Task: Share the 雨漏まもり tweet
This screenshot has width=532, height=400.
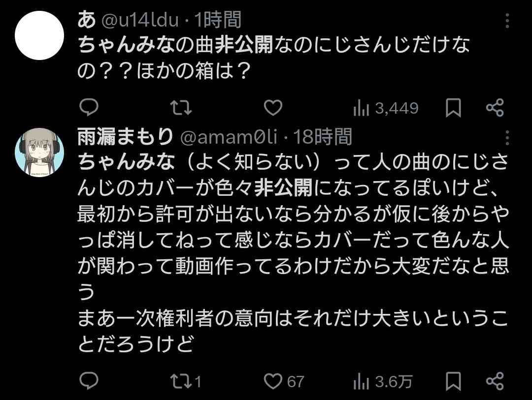Action: [x=495, y=381]
